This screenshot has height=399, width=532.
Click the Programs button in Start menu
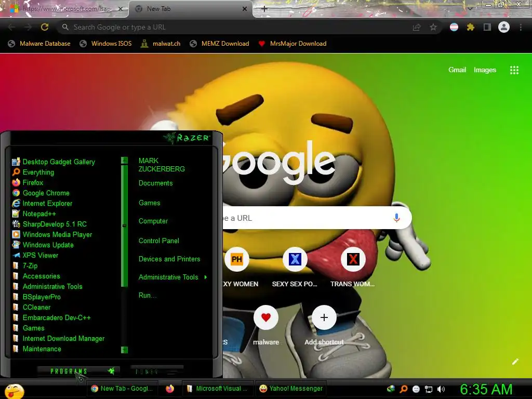tap(78, 371)
